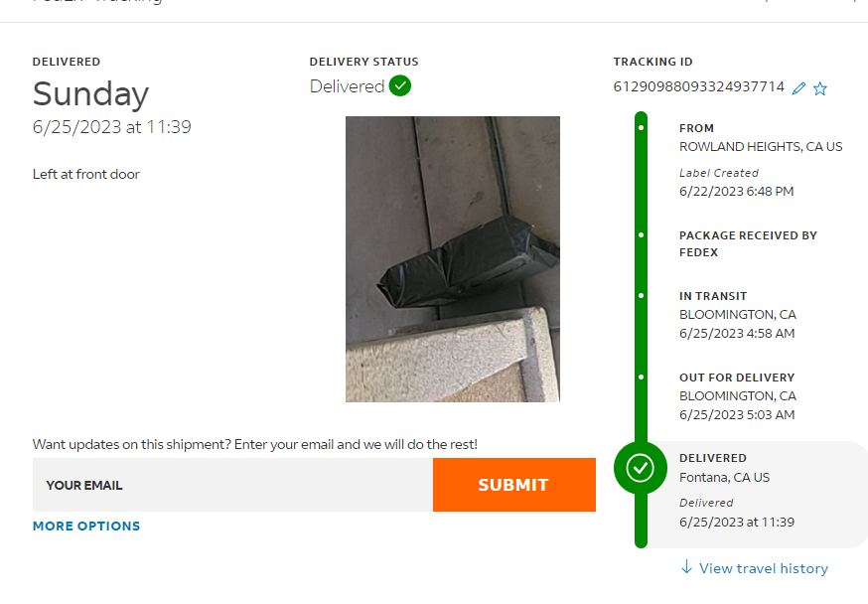Click the star favorite icon beside tracking ID
Viewport: 868px width, 604px height.
pyautogui.click(x=820, y=88)
